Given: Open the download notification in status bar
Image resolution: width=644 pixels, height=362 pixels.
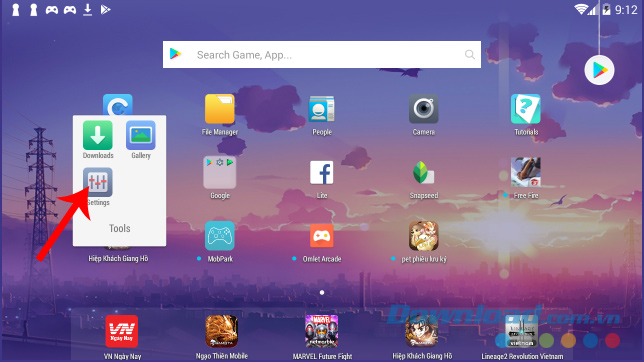Looking at the screenshot, I should 87,9.
